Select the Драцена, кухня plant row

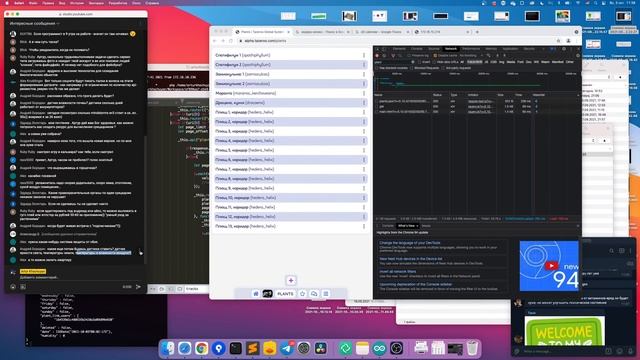point(291,103)
